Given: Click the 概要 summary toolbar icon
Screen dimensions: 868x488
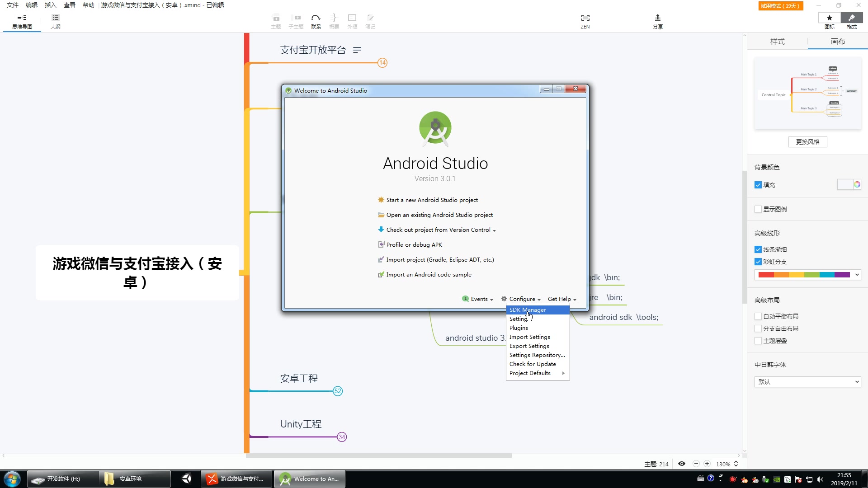Looking at the screenshot, I should (x=334, y=21).
